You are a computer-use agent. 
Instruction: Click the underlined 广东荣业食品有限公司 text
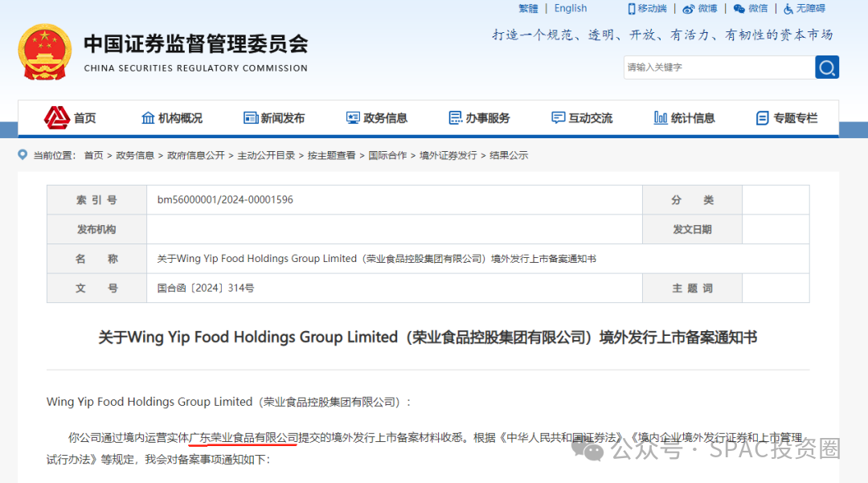(244, 438)
